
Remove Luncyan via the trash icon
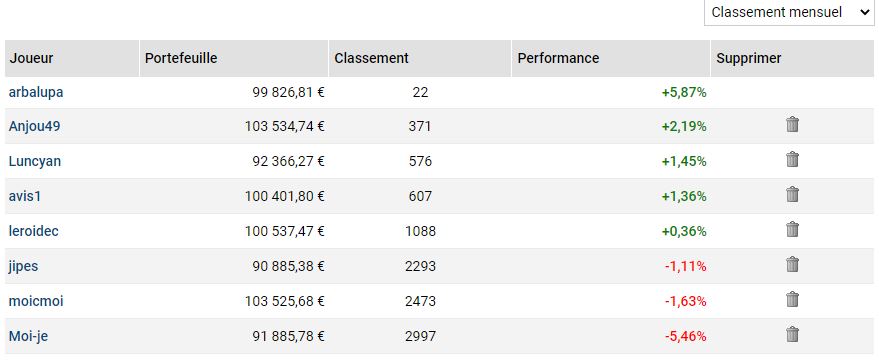(x=792, y=160)
